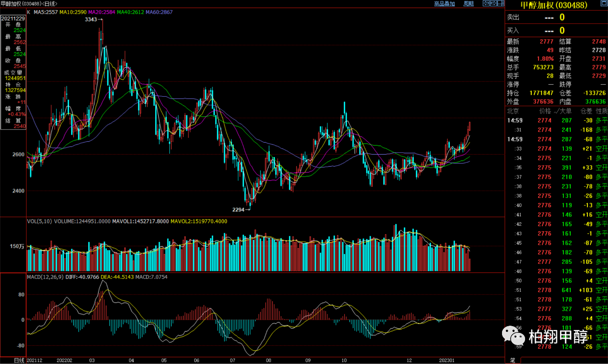Screen dimensions: 608x364
Task: Go to next contract with right arrow
Action: 493,3
